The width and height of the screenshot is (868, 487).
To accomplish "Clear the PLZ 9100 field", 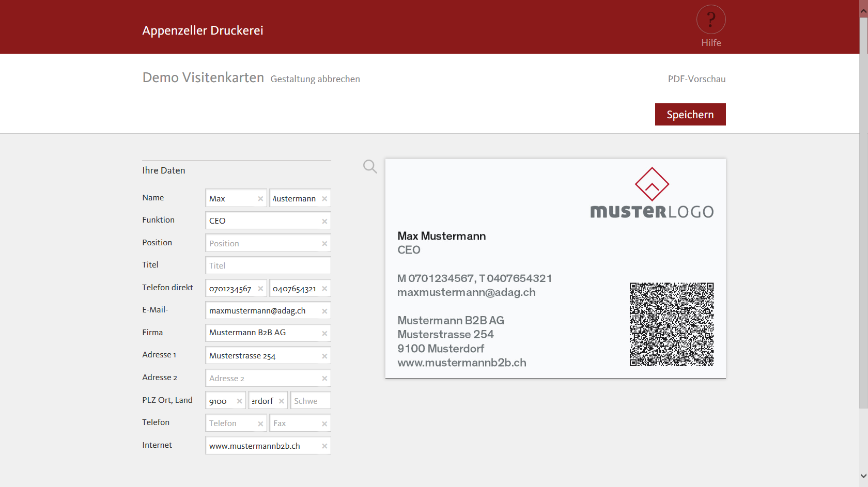I will point(239,401).
